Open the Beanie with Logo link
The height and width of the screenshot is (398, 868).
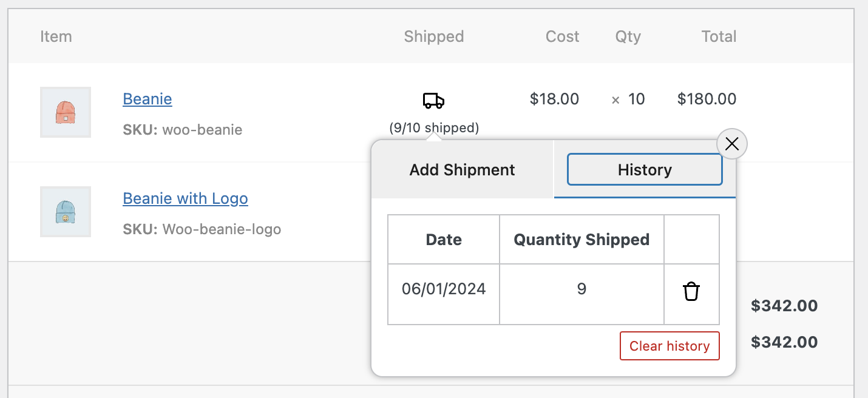[x=185, y=198]
